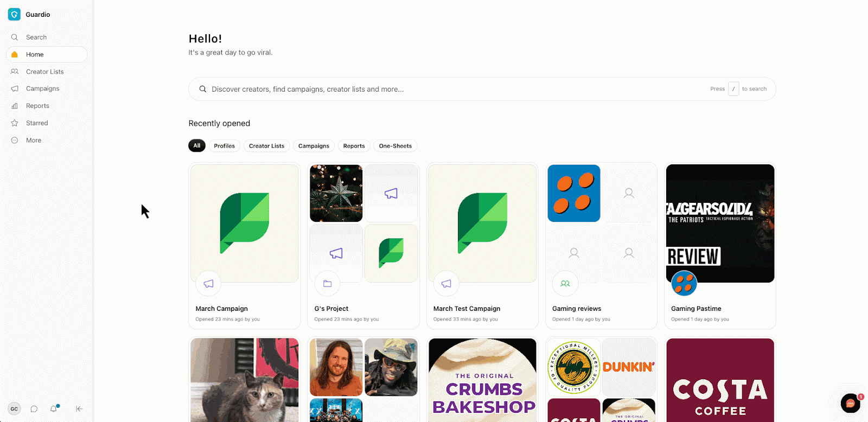Viewport: 868px width, 422px height.
Task: Open the Gaming Pastime title
Action: coord(696,309)
